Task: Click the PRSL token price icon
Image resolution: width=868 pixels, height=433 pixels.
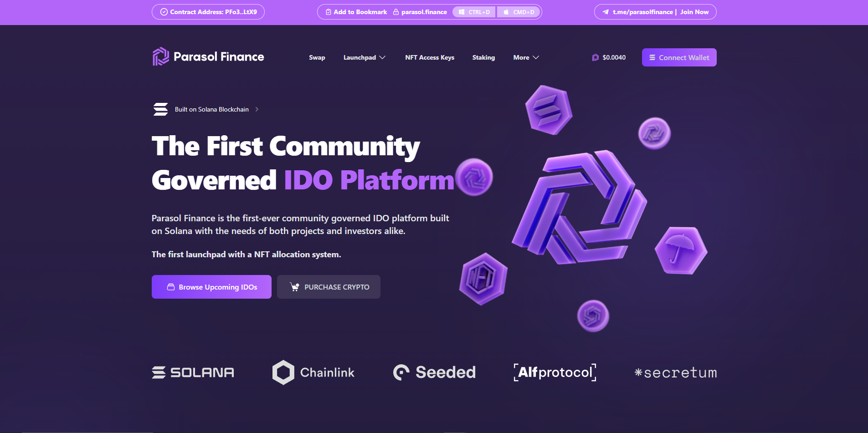Action: tap(595, 57)
